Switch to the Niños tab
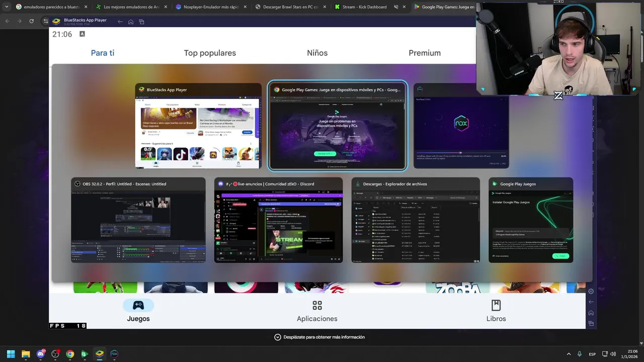The image size is (644, 362). pos(317,53)
